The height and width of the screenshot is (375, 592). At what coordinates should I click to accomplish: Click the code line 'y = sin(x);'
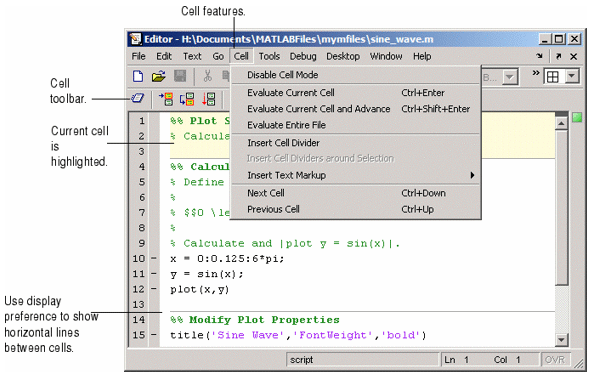tap(207, 274)
